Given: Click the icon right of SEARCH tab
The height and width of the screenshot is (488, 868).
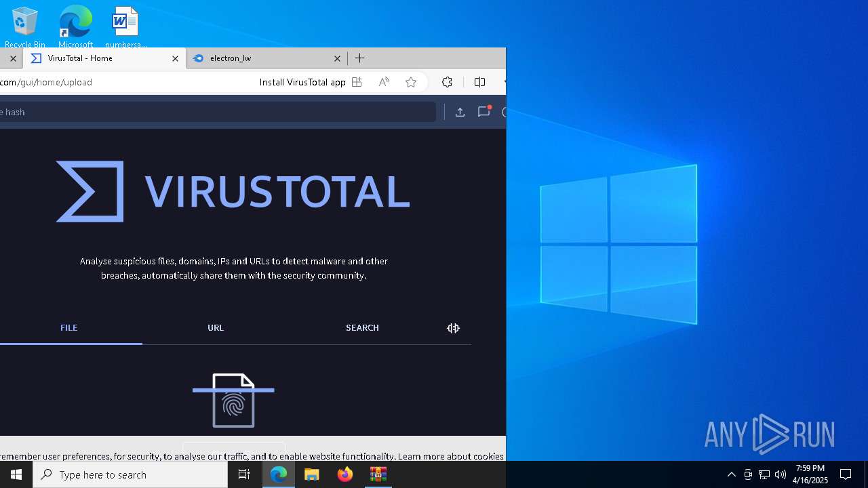Looking at the screenshot, I should [453, 328].
